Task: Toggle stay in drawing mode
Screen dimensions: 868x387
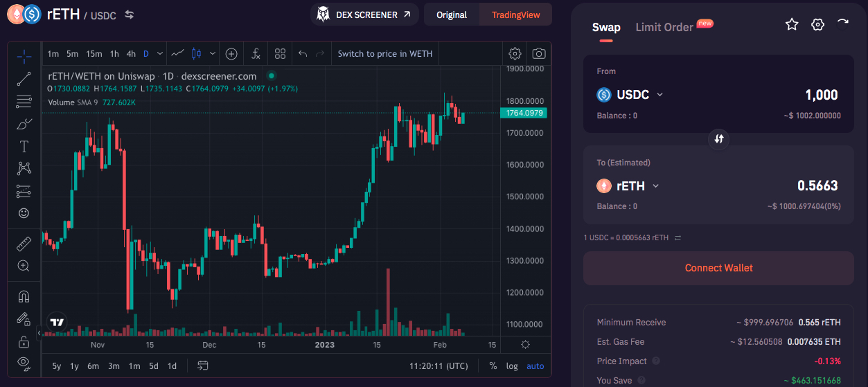Action: (x=24, y=318)
